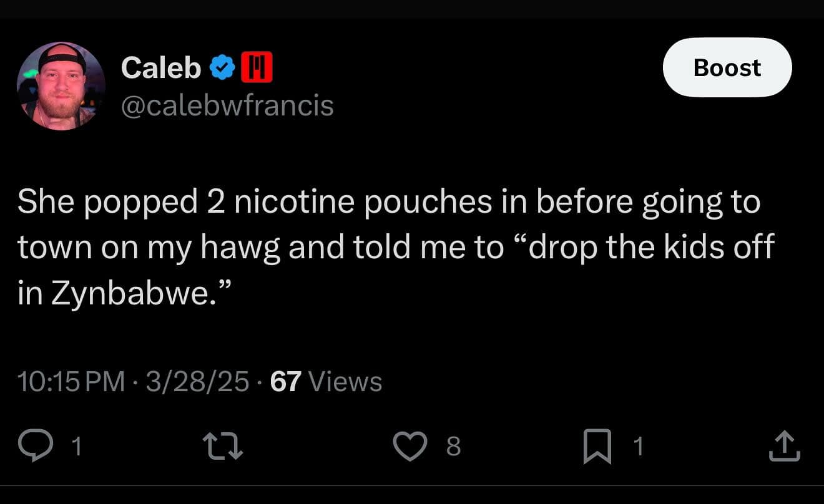Click the bookmark count of 1
The height and width of the screenshot is (504, 824).
click(637, 447)
